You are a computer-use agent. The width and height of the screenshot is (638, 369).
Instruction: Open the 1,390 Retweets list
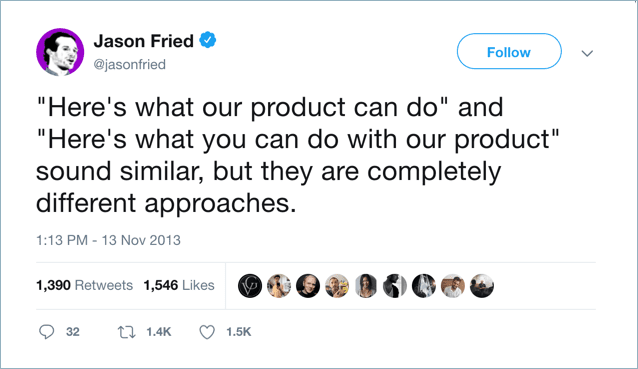tap(84, 285)
